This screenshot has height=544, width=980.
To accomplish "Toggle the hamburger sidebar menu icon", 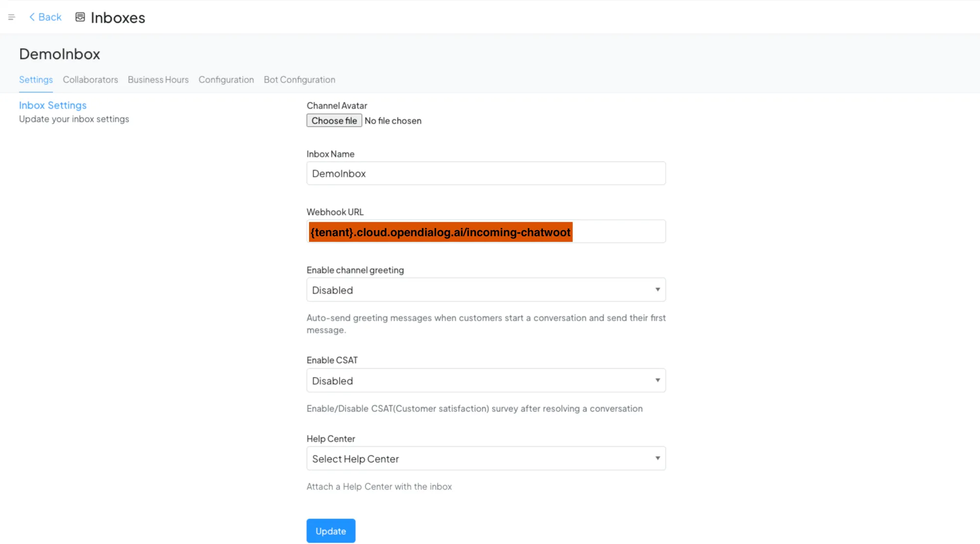I will 12,17.
